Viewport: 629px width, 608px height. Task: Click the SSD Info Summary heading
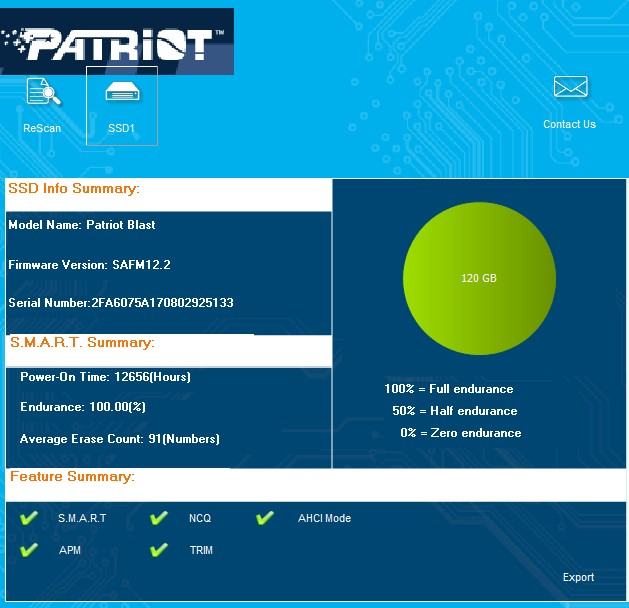74,188
